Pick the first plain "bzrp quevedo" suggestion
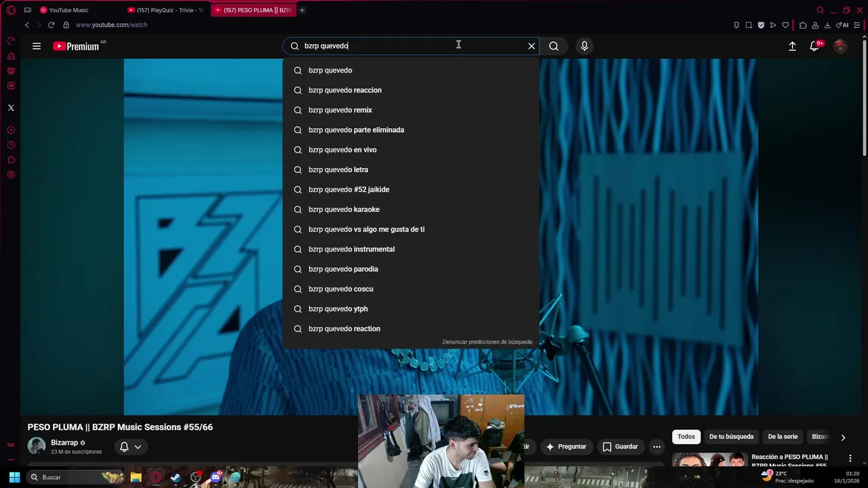The image size is (868, 488). tap(411, 70)
